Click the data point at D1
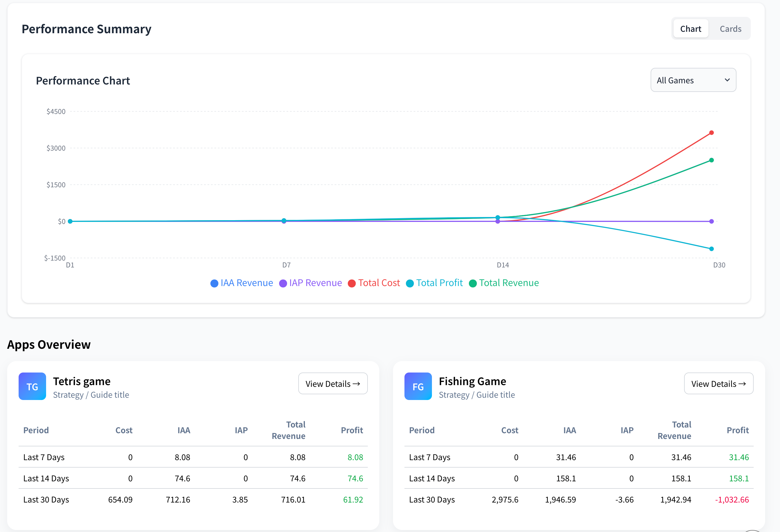The width and height of the screenshot is (780, 532). 70,222
